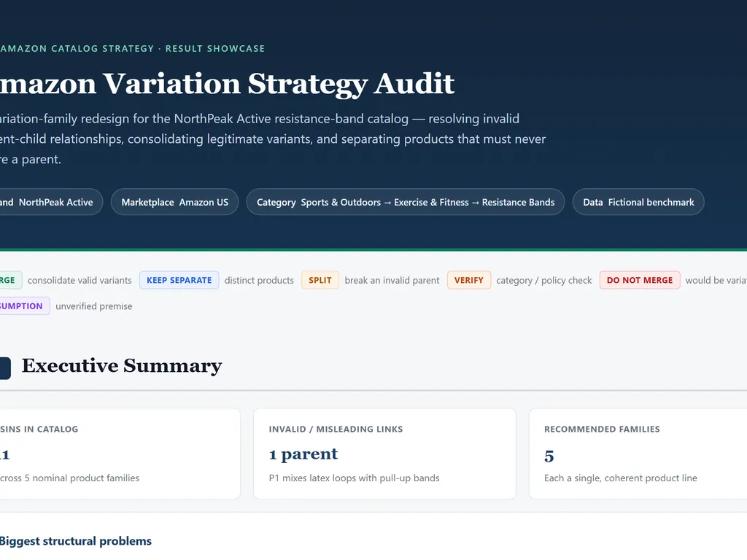The image size is (747, 560).
Task: Click the 'consolidate valid variants' legend text
Action: [x=80, y=281]
